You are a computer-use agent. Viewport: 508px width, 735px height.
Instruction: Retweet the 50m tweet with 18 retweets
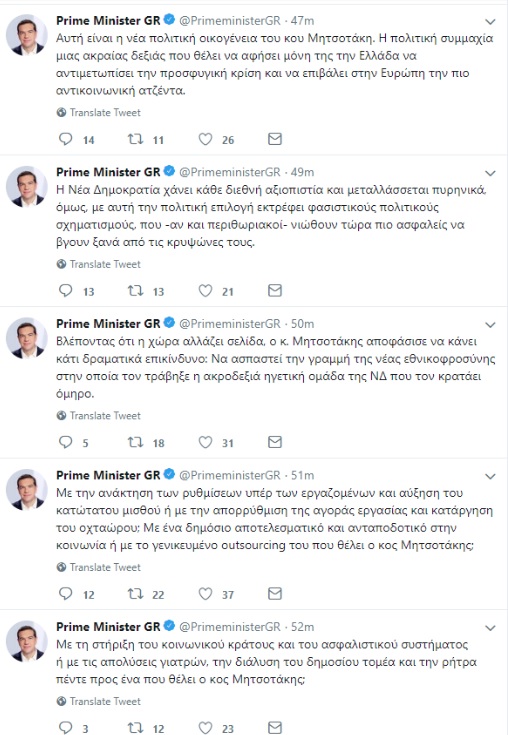135,442
